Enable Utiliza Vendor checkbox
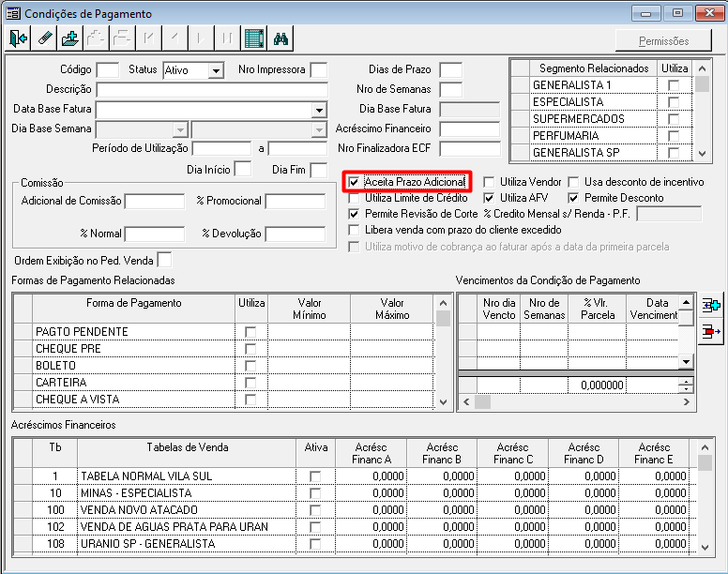The image size is (728, 574). [489, 182]
